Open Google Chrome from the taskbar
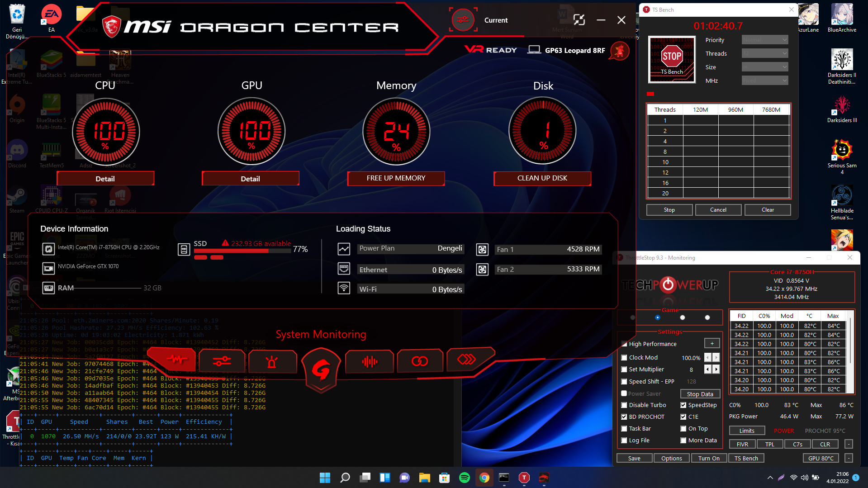 tap(484, 478)
